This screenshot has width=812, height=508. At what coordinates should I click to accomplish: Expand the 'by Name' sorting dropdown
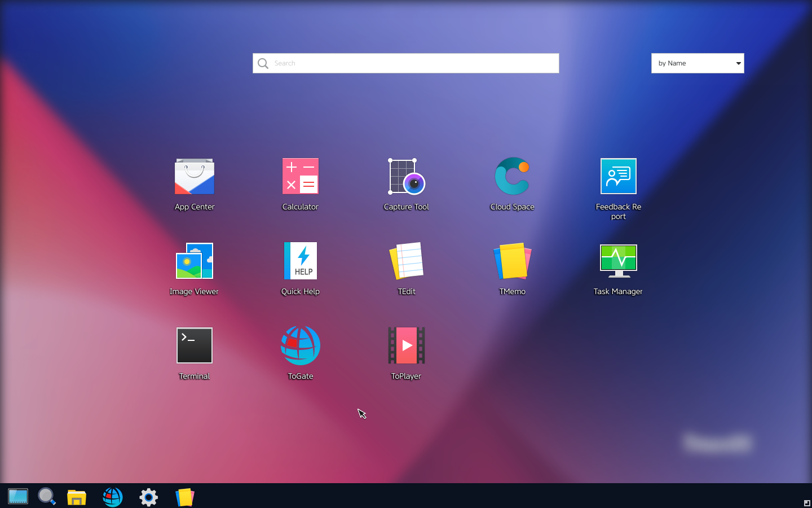[698, 63]
